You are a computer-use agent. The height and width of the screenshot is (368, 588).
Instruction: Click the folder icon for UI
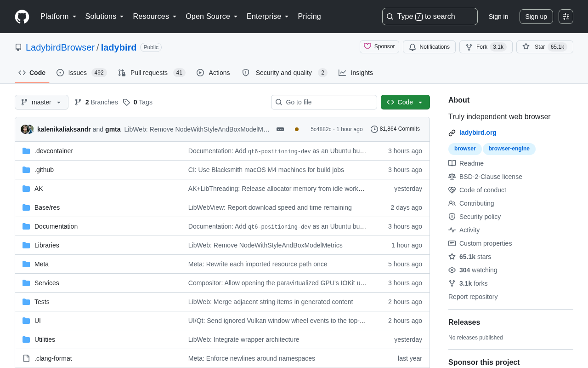(x=26, y=321)
